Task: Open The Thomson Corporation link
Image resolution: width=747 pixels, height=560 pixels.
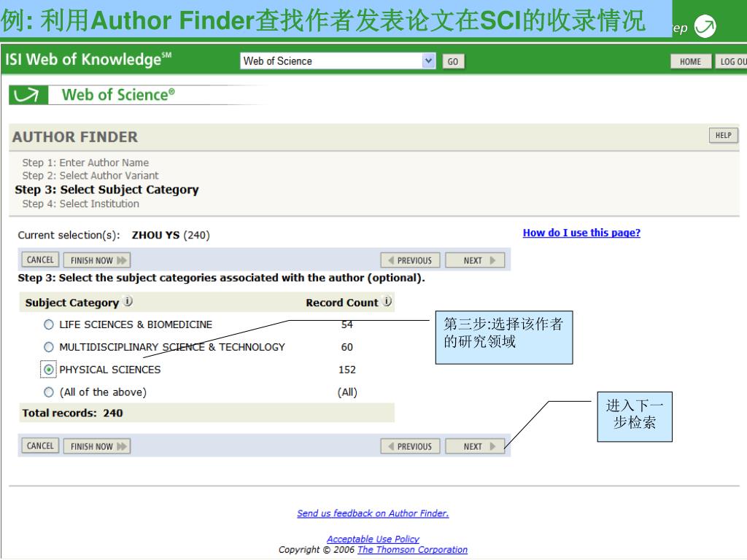Action: (413, 550)
